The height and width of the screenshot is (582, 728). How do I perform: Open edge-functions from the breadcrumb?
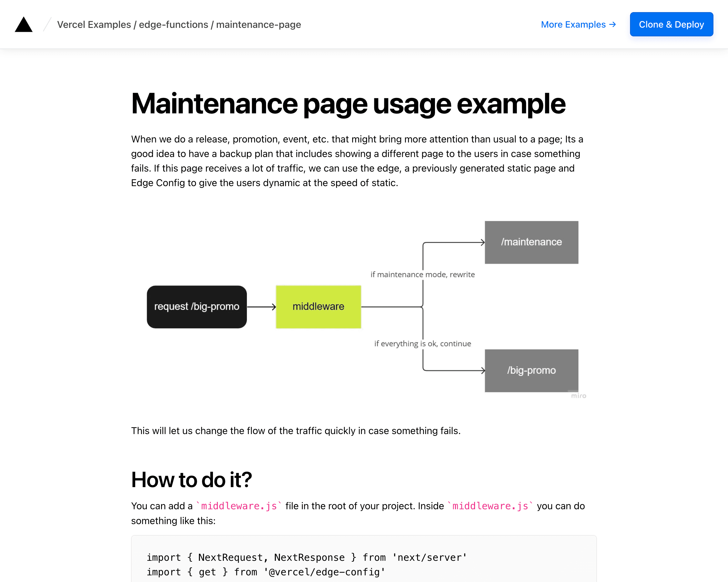(173, 25)
